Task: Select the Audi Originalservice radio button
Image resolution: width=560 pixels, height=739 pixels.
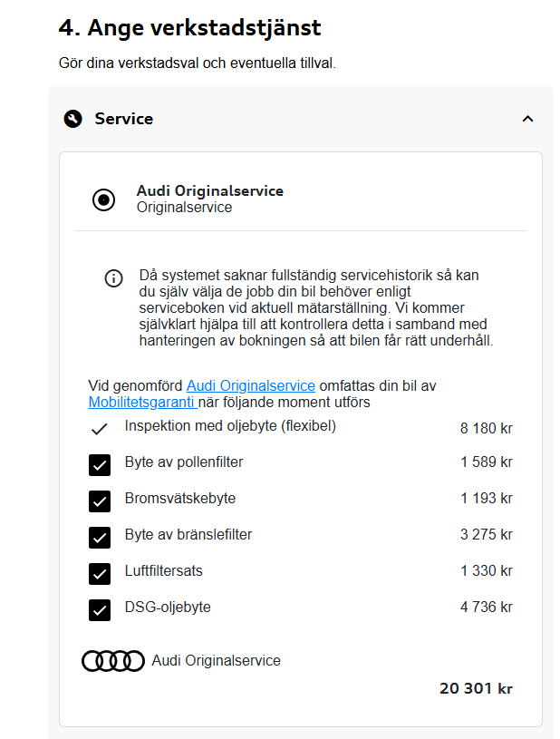Action: point(104,199)
